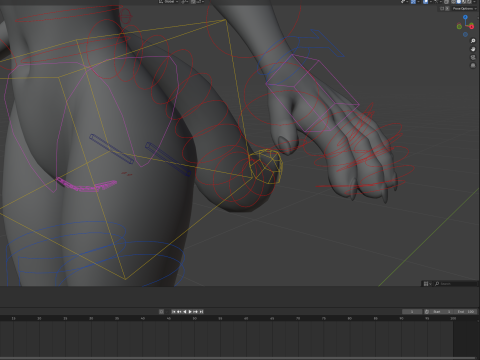Image resolution: width=480 pixels, height=360 pixels.
Task: Jump to the next keyframe
Action: point(196,312)
